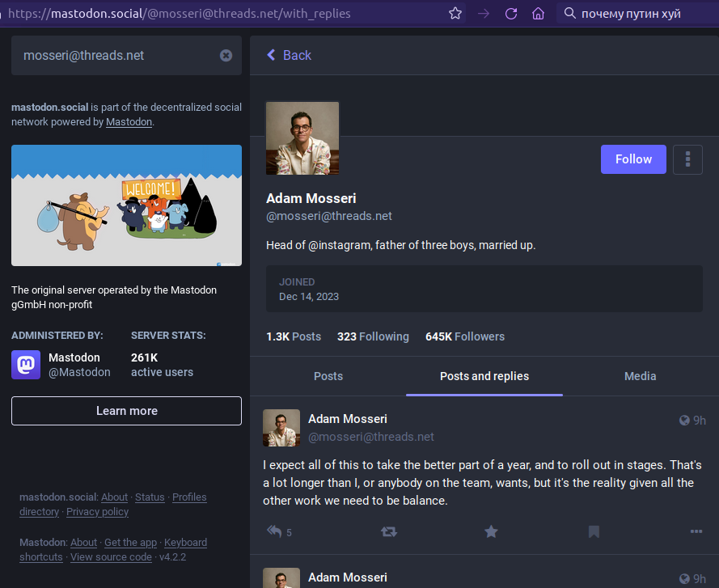Click the profile bio mentioning @instagram
The image size is (719, 588).
401,245
